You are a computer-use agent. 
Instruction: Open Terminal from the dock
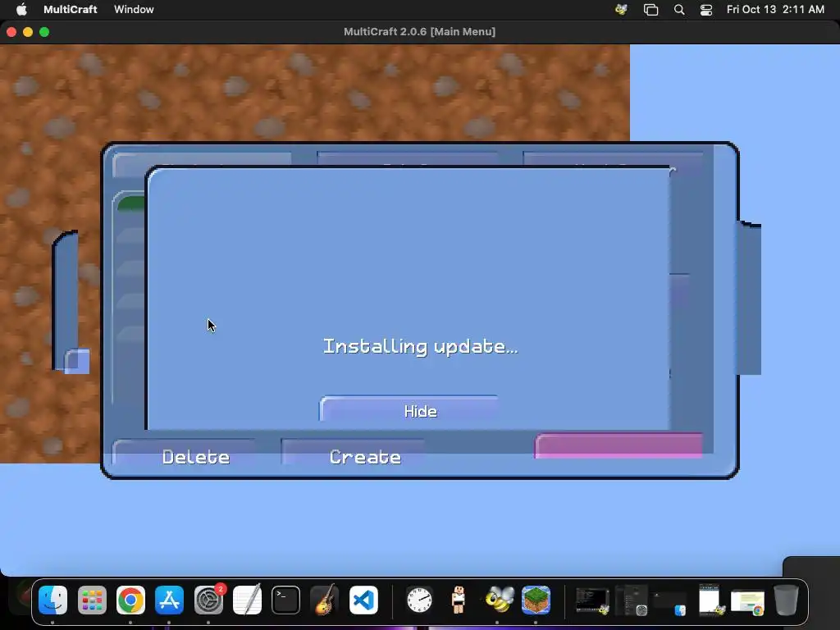pyautogui.click(x=285, y=600)
